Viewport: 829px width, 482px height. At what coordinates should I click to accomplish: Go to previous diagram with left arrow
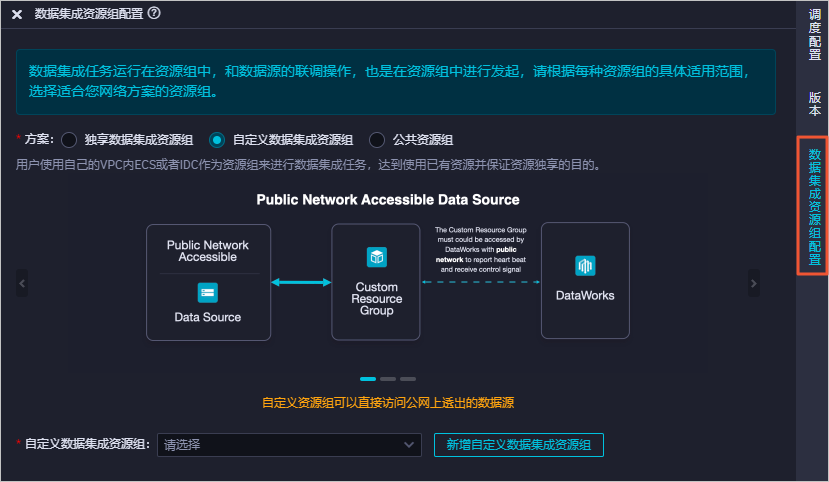tap(22, 283)
